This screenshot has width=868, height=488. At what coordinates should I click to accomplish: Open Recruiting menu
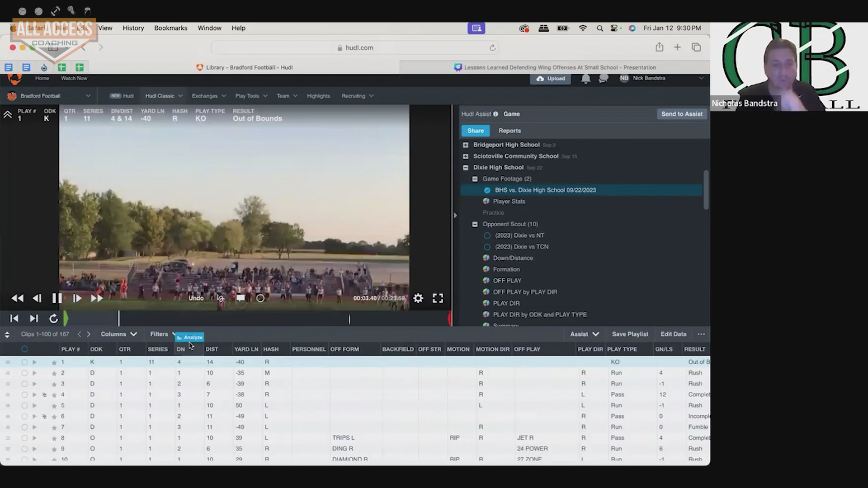[x=358, y=96]
